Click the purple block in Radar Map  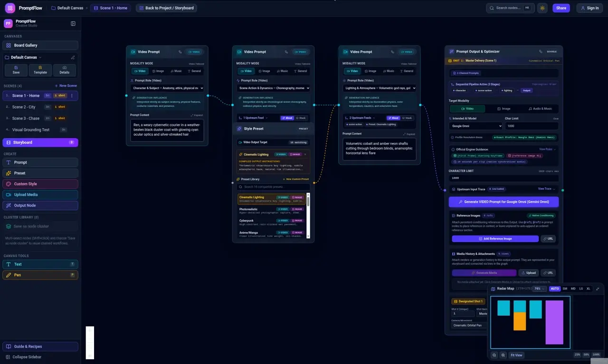point(554,322)
